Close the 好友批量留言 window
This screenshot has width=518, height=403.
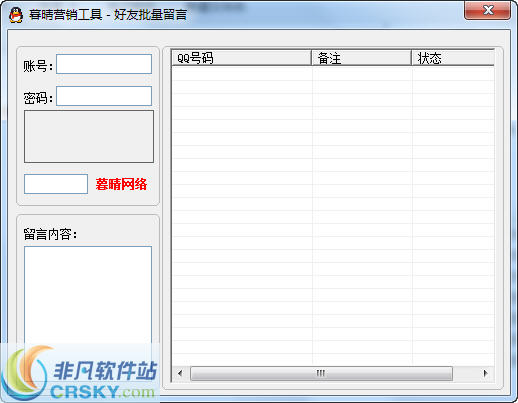tap(487, 10)
